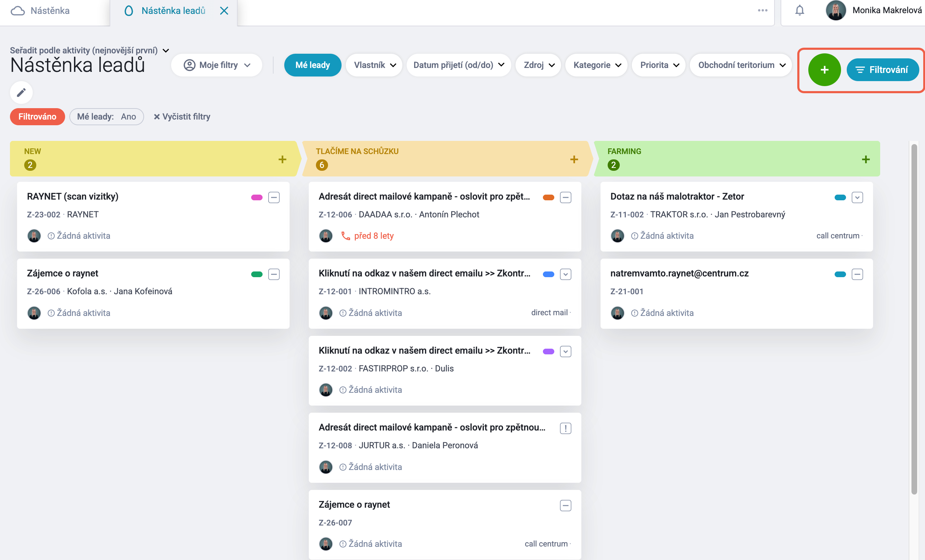
Task: Click the red phone icon on DAADAA card
Action: pyautogui.click(x=345, y=236)
